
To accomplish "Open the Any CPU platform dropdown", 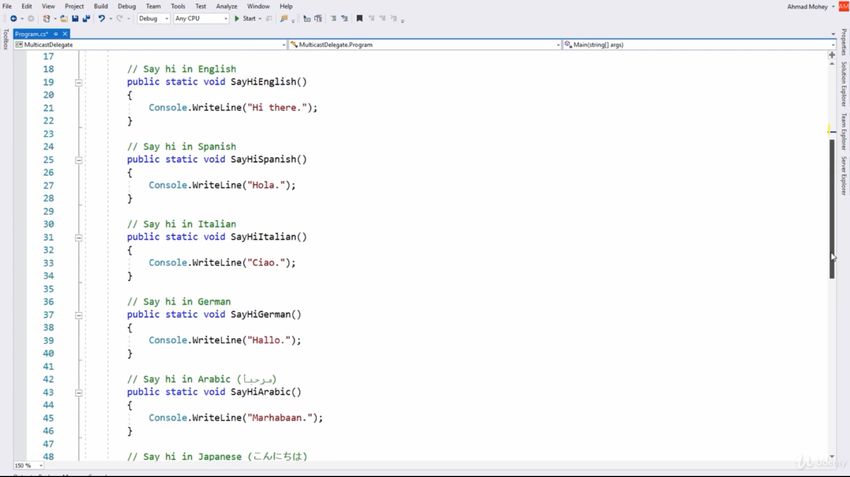I will pos(201,18).
